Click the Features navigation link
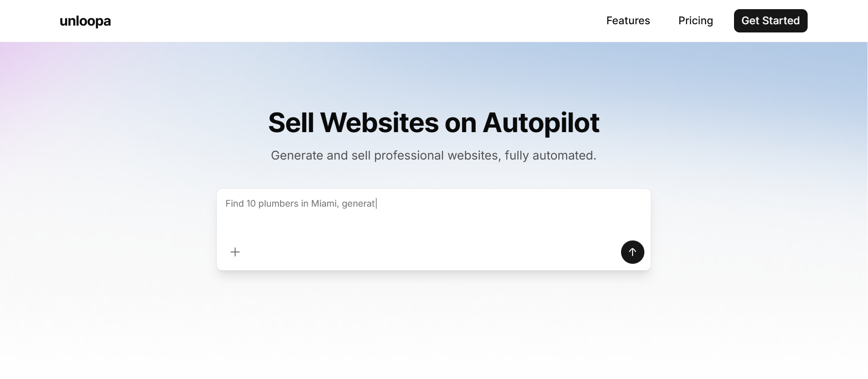The width and height of the screenshot is (868, 379). [x=628, y=21]
